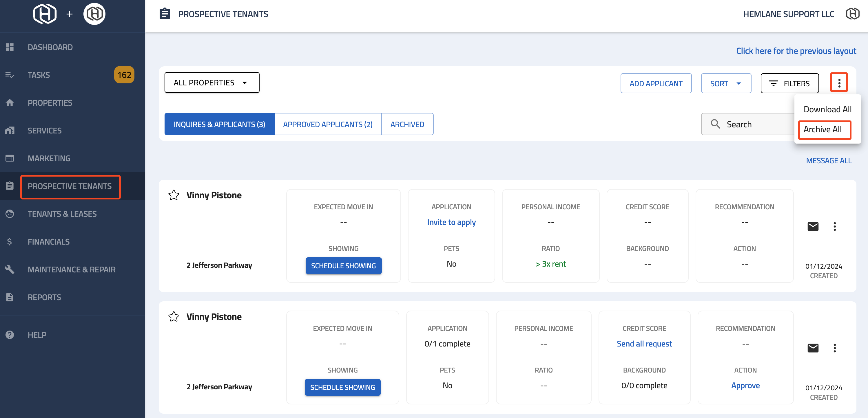Click the Invite to apply link
868x418 pixels.
[x=451, y=222]
